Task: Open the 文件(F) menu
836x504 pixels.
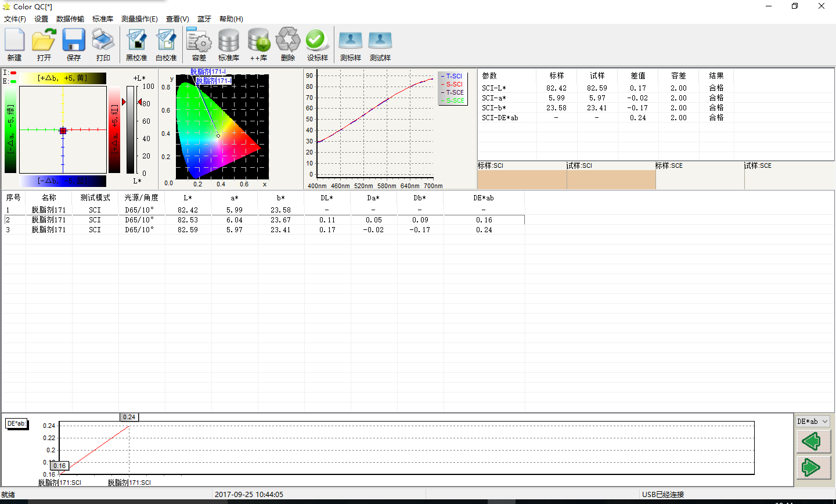Action: click(x=15, y=19)
